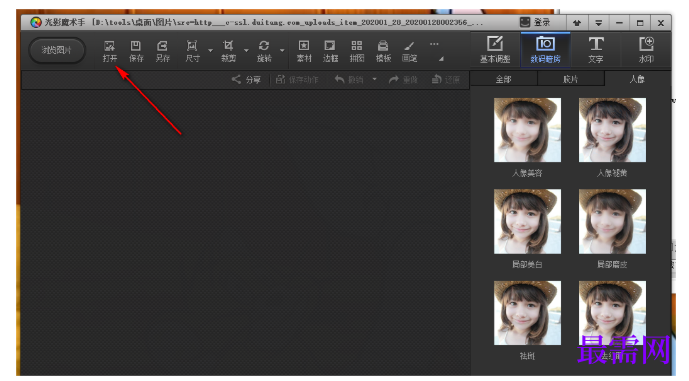Click the 登录 (Login) text link

541,22
